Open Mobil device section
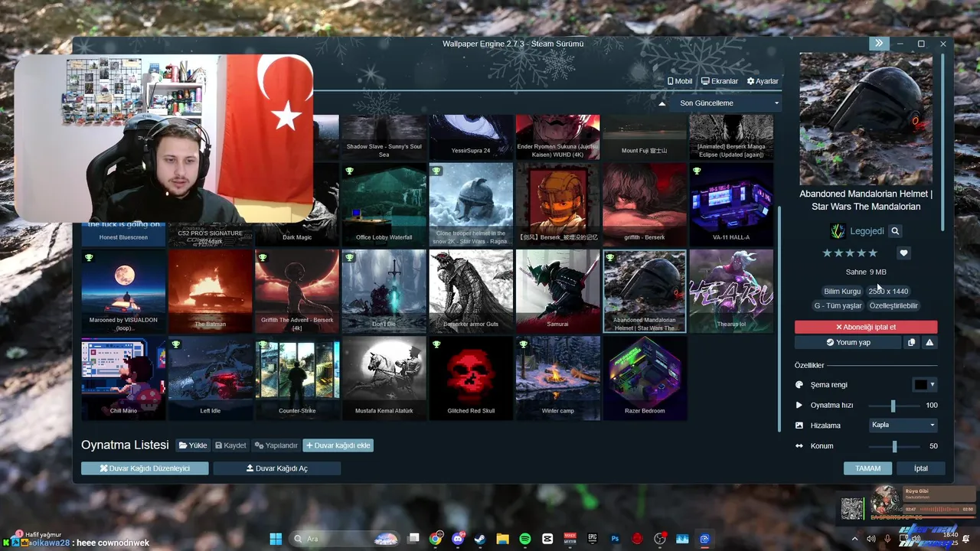Viewport: 980px width, 551px height. 680,81
